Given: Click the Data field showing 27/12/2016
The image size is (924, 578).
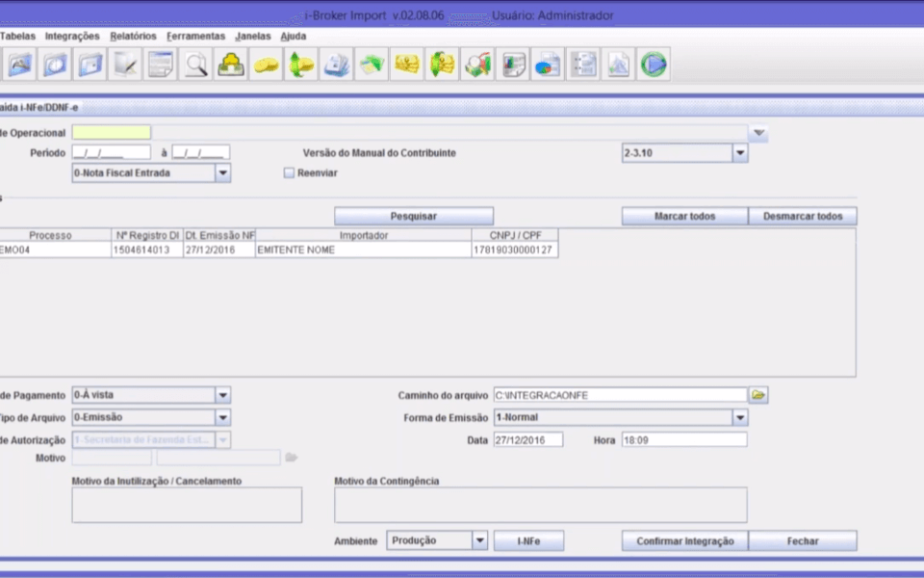Looking at the screenshot, I should click(528, 439).
